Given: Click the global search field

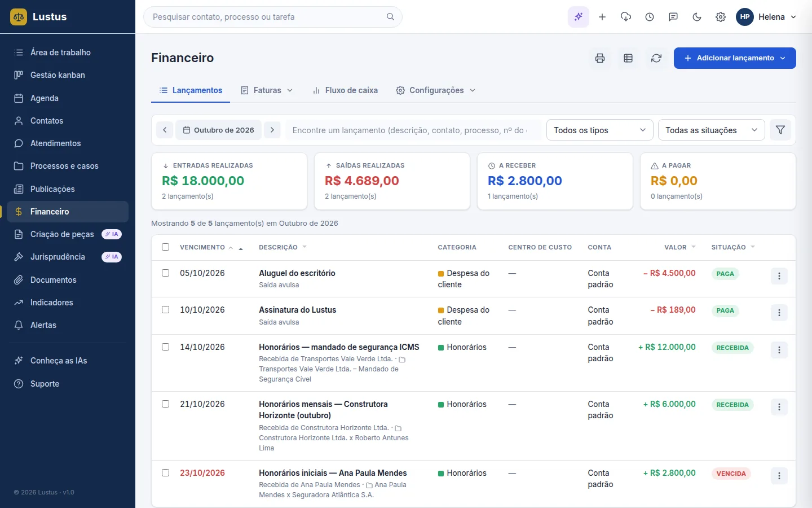Looking at the screenshot, I should 273,17.
